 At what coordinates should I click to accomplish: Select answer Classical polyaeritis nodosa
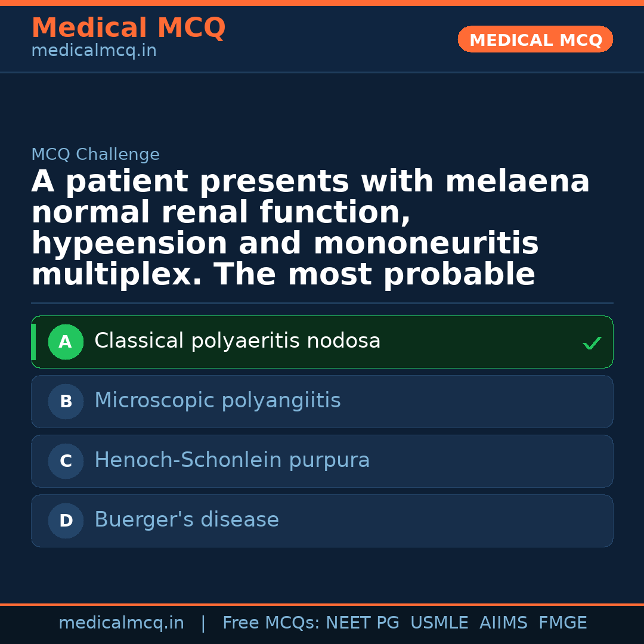(237, 341)
